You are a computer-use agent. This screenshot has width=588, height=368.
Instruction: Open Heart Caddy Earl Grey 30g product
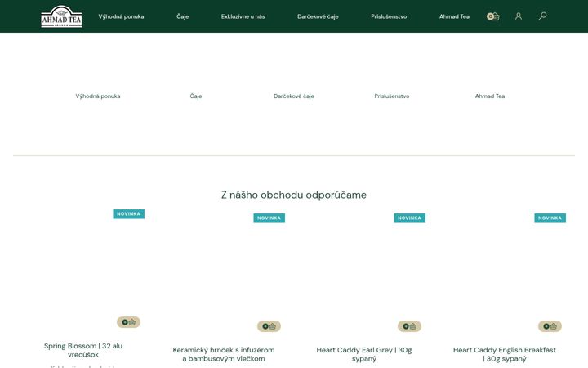364,354
